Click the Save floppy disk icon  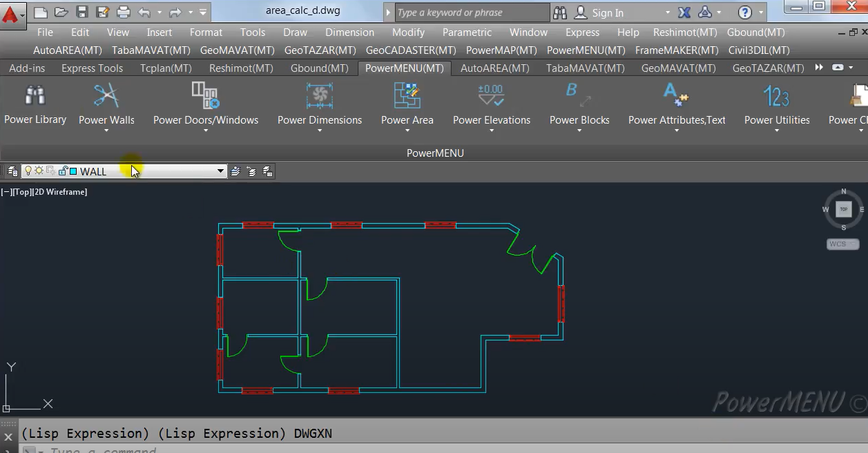click(82, 12)
